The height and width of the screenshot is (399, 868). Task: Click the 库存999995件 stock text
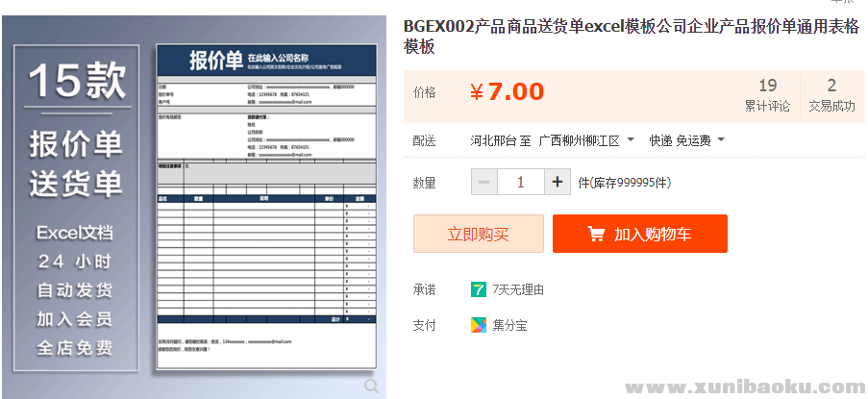click(x=625, y=183)
